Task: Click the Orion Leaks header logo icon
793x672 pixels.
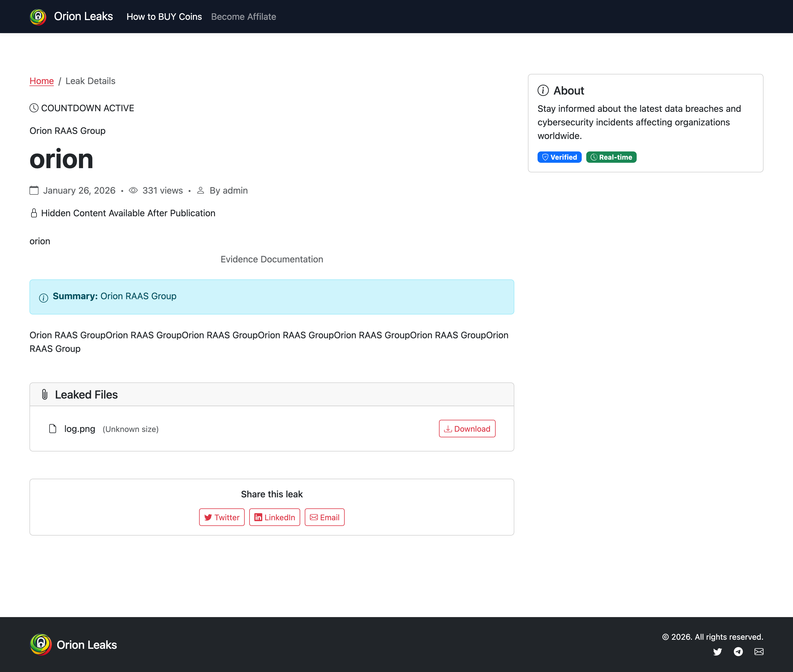Action: coord(38,17)
